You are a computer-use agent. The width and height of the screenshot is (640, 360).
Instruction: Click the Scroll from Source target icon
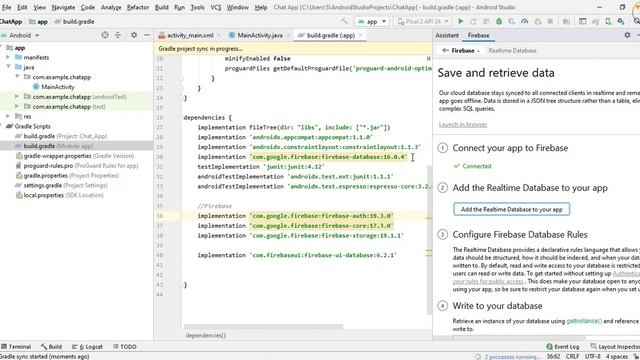tap(105, 36)
